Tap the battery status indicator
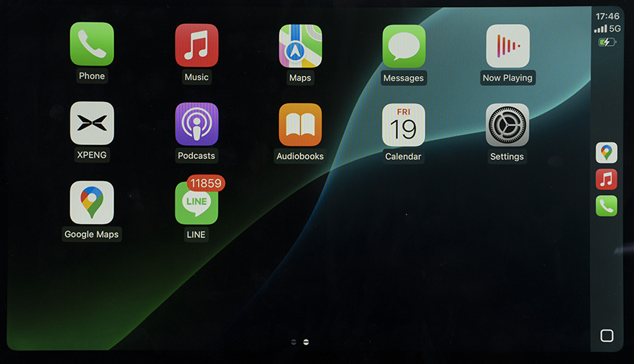The image size is (634, 364). coord(607,42)
